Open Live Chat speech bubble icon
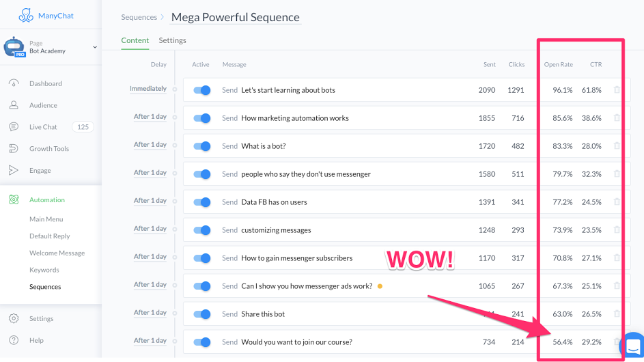This screenshot has width=644, height=362. click(x=14, y=127)
